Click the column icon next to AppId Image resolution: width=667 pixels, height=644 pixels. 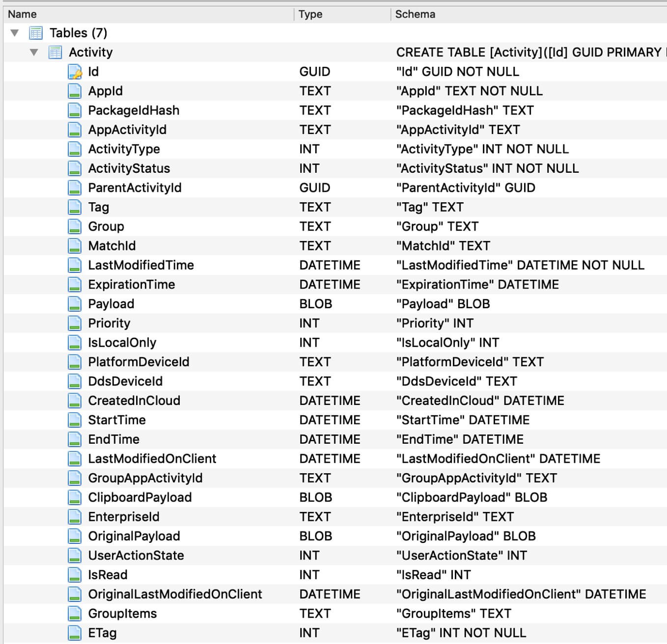(x=74, y=91)
